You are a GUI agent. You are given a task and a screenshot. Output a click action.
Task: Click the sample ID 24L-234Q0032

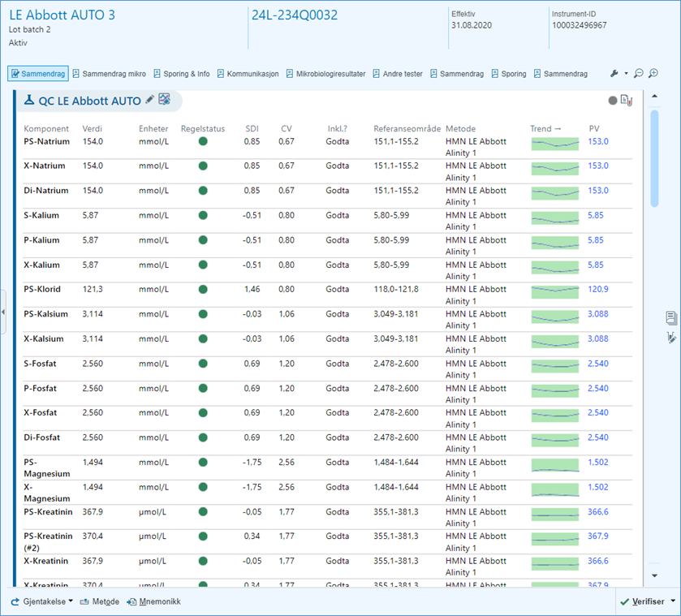295,15
